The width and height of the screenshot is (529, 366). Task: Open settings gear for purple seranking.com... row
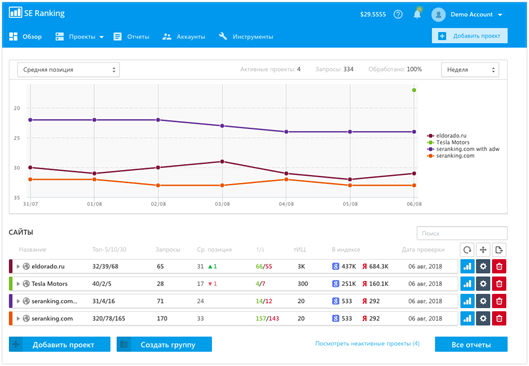(483, 301)
